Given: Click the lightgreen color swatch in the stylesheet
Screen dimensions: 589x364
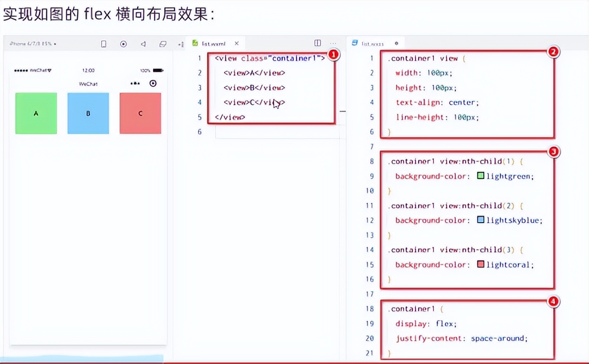Looking at the screenshot, I should click(480, 175).
